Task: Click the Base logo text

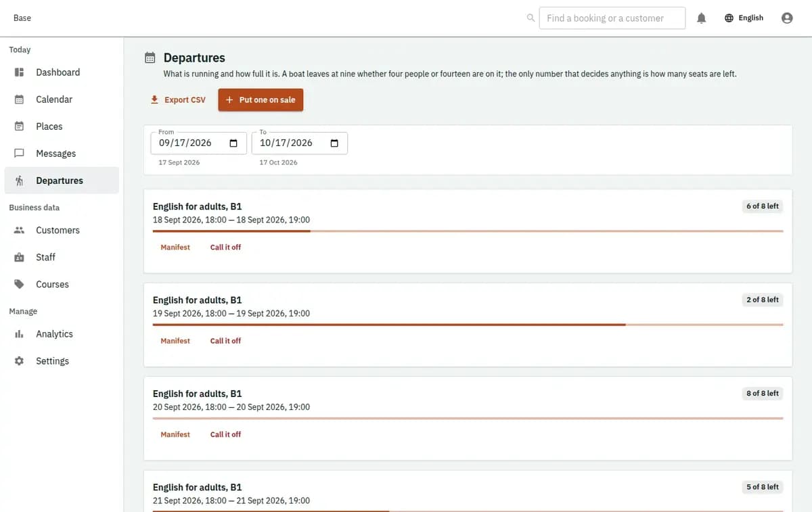Action: (22, 18)
